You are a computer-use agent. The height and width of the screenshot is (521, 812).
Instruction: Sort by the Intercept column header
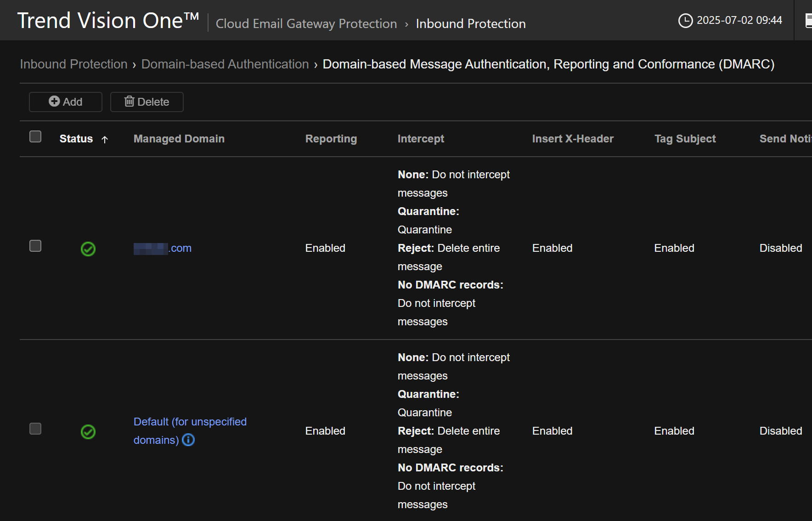(420, 139)
